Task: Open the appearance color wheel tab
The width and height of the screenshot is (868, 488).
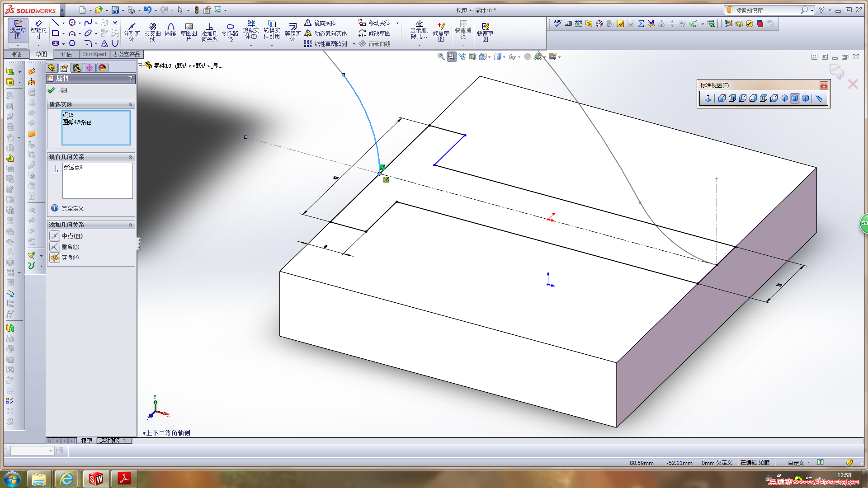Action: coord(102,68)
